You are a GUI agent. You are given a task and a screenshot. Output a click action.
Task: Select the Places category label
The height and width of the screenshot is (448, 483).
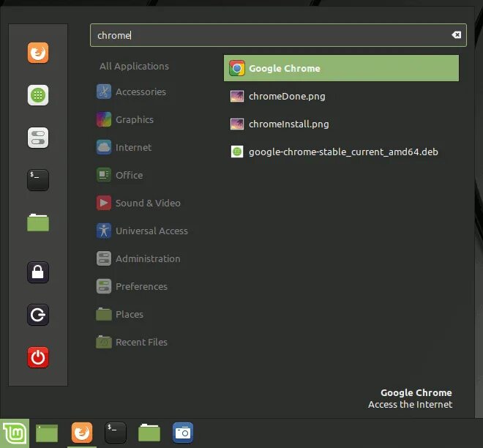(130, 314)
